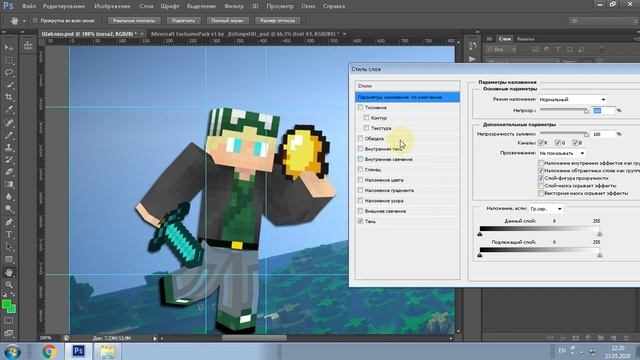This screenshot has height=360, width=640.
Task: Open the Окно menu
Action: [x=308, y=7]
